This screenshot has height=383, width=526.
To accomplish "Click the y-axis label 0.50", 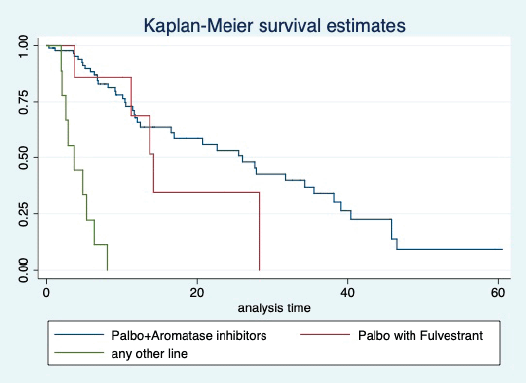I will [x=23, y=158].
